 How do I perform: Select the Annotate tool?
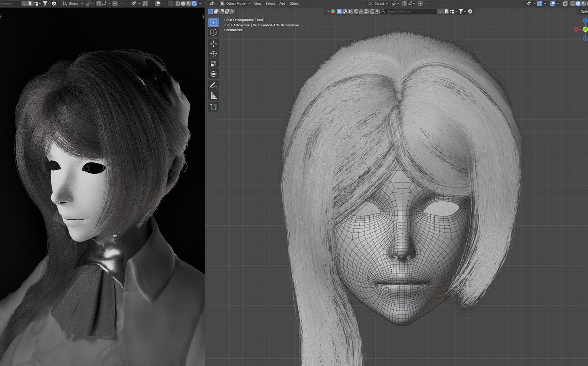point(214,85)
